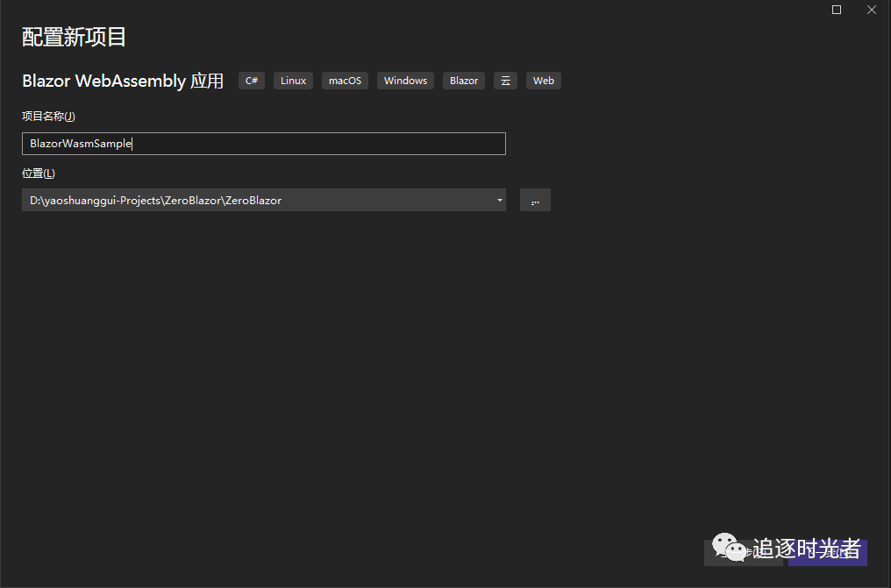Focus the BlazorWasmSample project name field
Screen dimensions: 891x588
tap(263, 144)
